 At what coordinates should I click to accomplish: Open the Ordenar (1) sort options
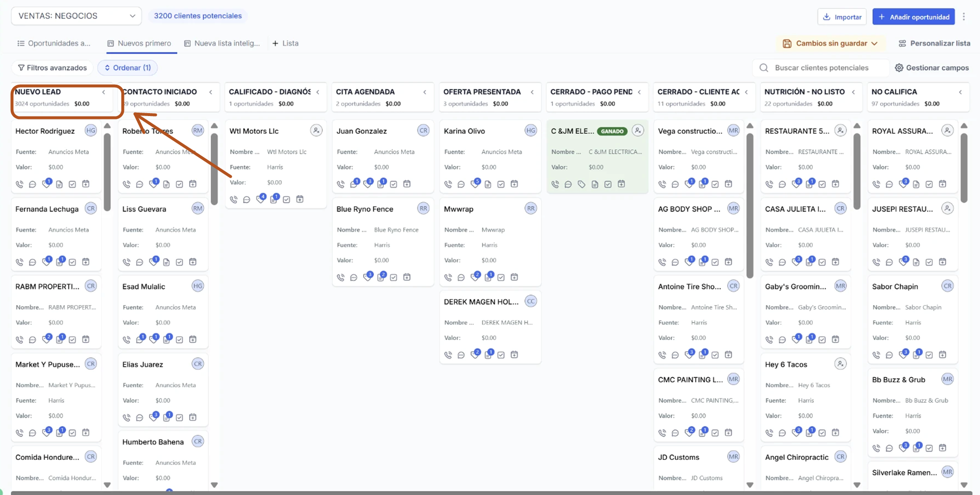(127, 68)
